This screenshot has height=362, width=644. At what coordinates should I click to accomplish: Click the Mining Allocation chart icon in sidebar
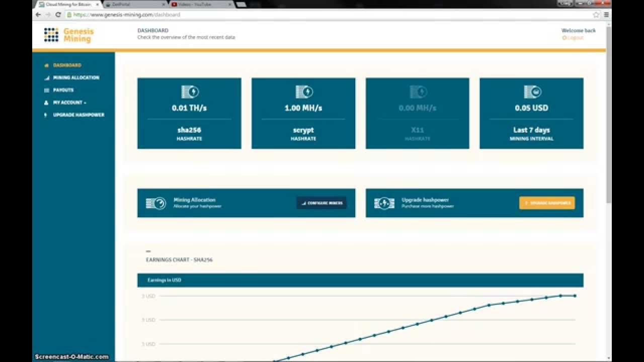tap(47, 77)
